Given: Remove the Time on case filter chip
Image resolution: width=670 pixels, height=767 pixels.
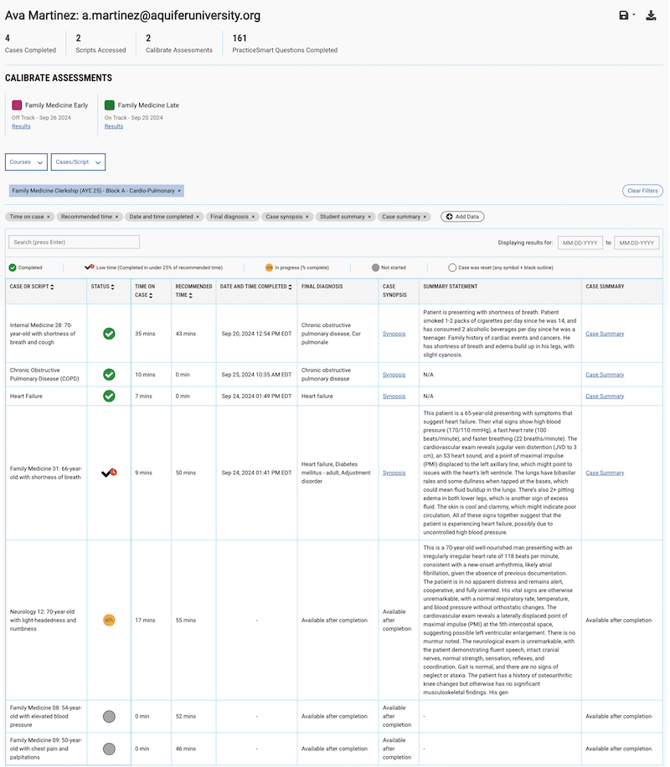Looking at the screenshot, I should click(49, 217).
